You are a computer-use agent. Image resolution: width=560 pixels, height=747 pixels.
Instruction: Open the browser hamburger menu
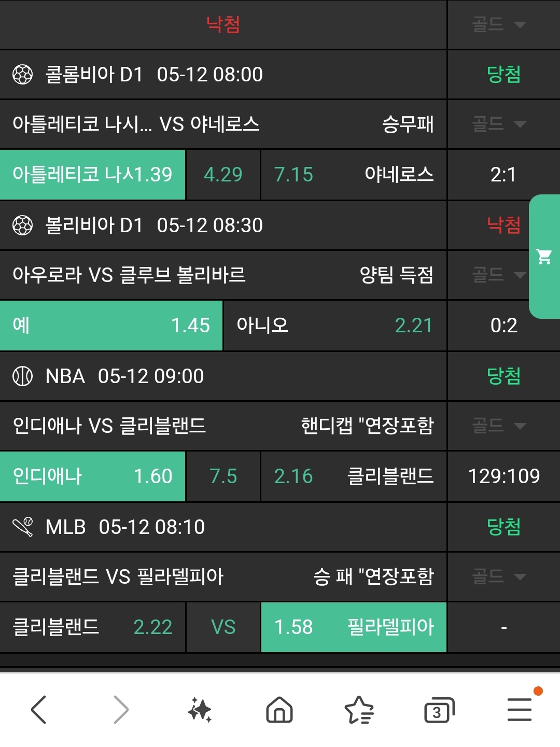[520, 709]
